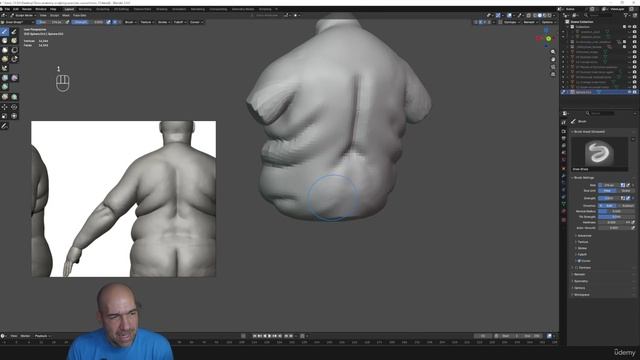640x360 pixels.
Task: Open Falloff dropdown in tool settings
Action: pos(180,22)
